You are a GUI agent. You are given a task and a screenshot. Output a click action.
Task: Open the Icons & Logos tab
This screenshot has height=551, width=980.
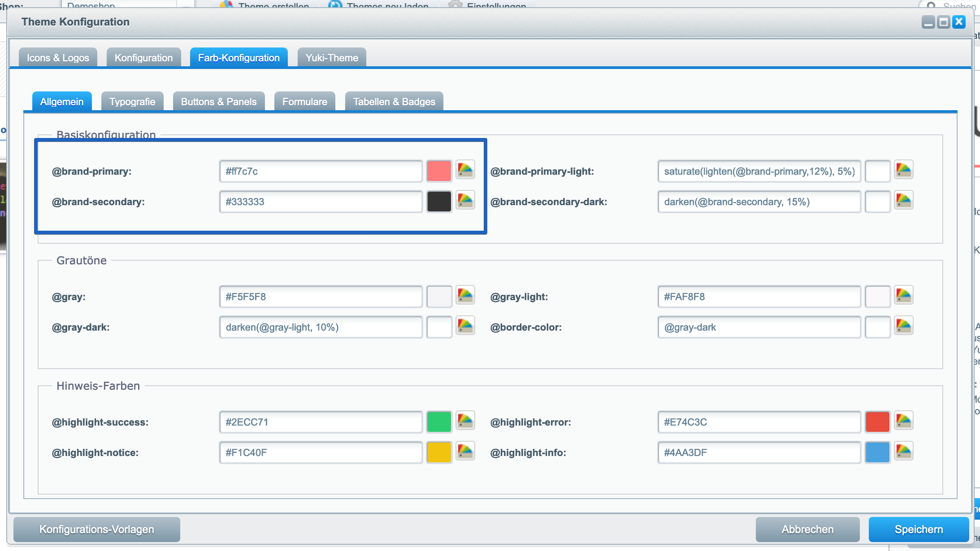click(x=58, y=58)
